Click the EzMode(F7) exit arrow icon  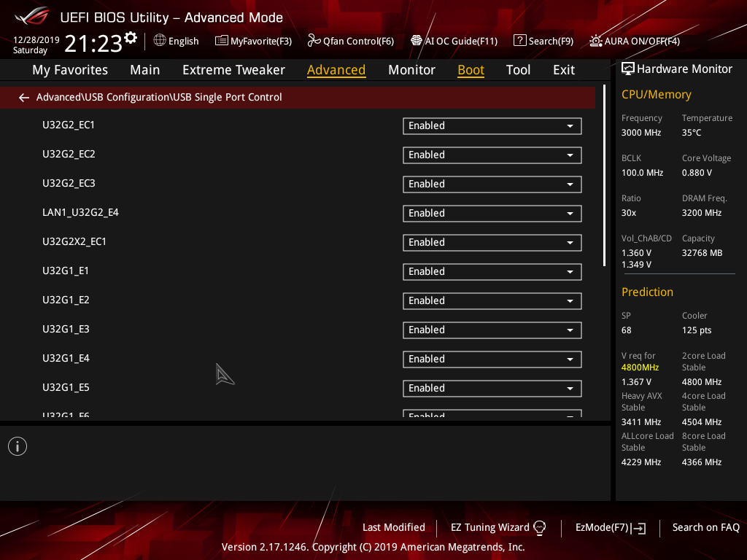click(639, 528)
